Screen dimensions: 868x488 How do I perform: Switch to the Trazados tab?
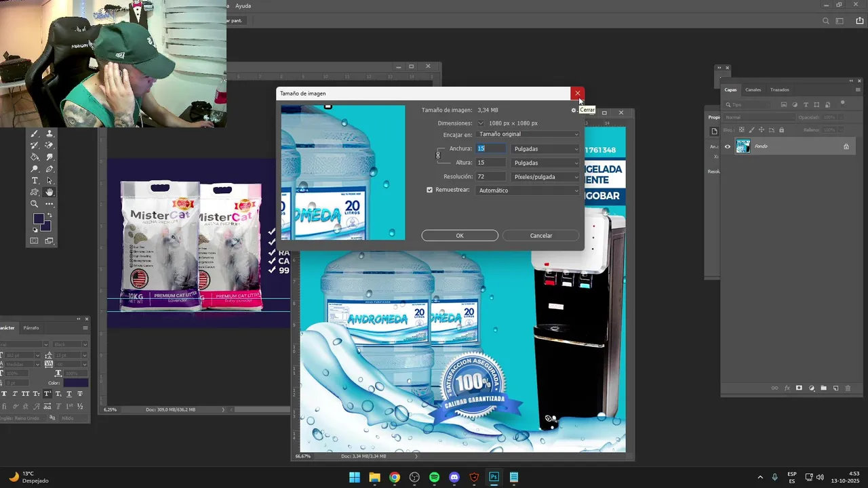[780, 89]
